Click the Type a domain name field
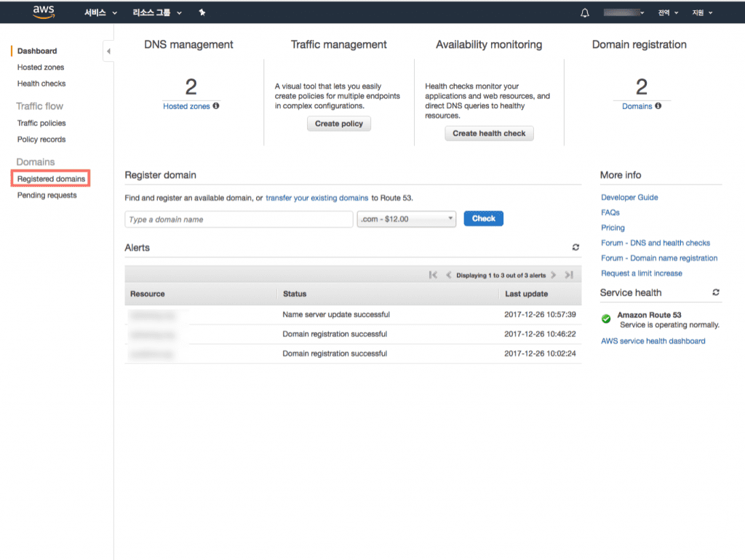The image size is (745, 560). coord(239,219)
